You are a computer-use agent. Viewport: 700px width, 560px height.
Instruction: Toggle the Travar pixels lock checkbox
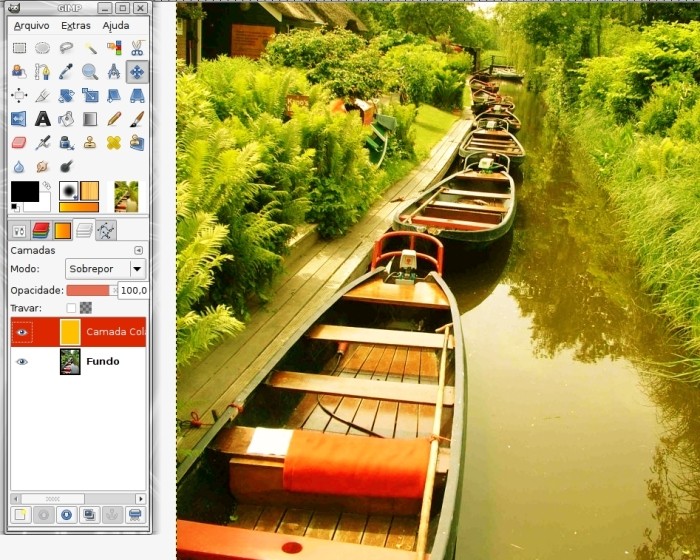[71, 308]
